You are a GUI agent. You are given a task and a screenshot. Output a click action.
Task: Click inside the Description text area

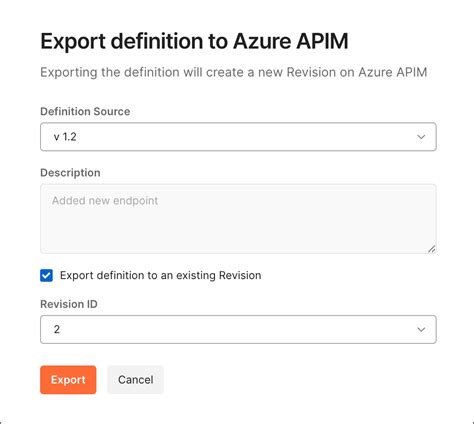coord(238,219)
